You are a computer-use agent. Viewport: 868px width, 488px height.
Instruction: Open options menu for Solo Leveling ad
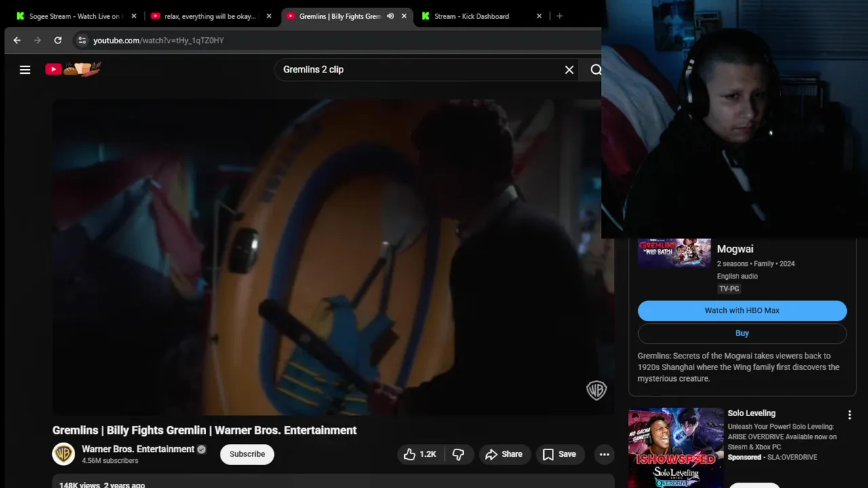coord(849,415)
